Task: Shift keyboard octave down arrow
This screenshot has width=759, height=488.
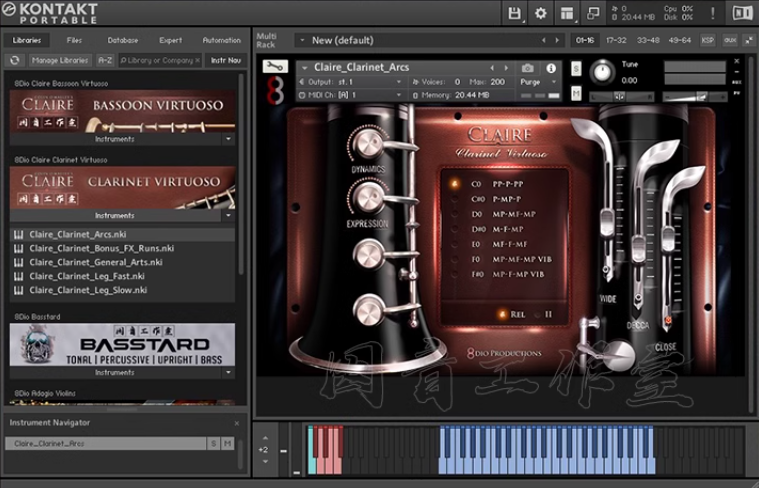Action: [265, 462]
